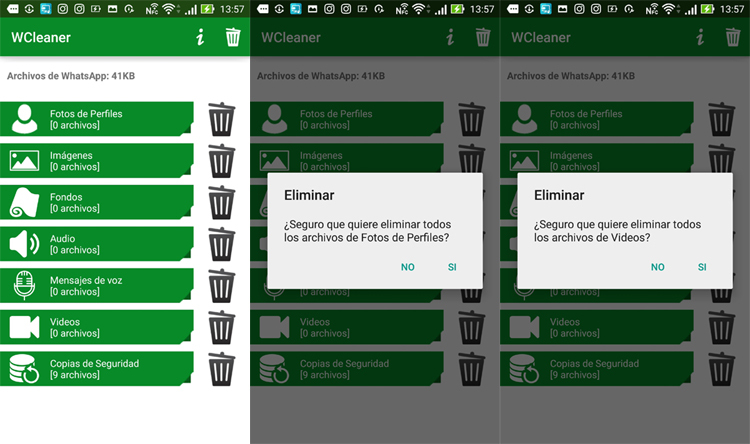Open the Videos category on the undimmed screen
The image size is (750, 444).
98,328
